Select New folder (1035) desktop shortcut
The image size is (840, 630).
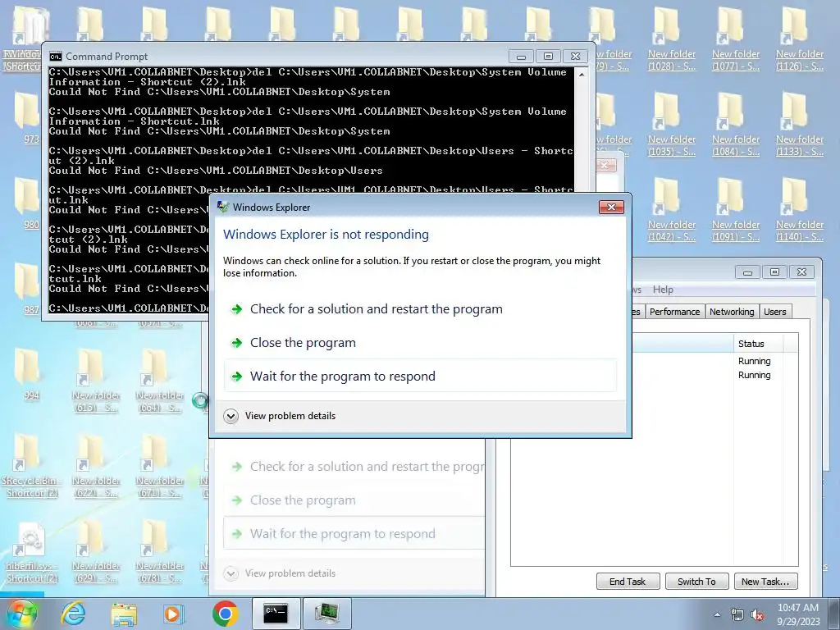point(671,126)
